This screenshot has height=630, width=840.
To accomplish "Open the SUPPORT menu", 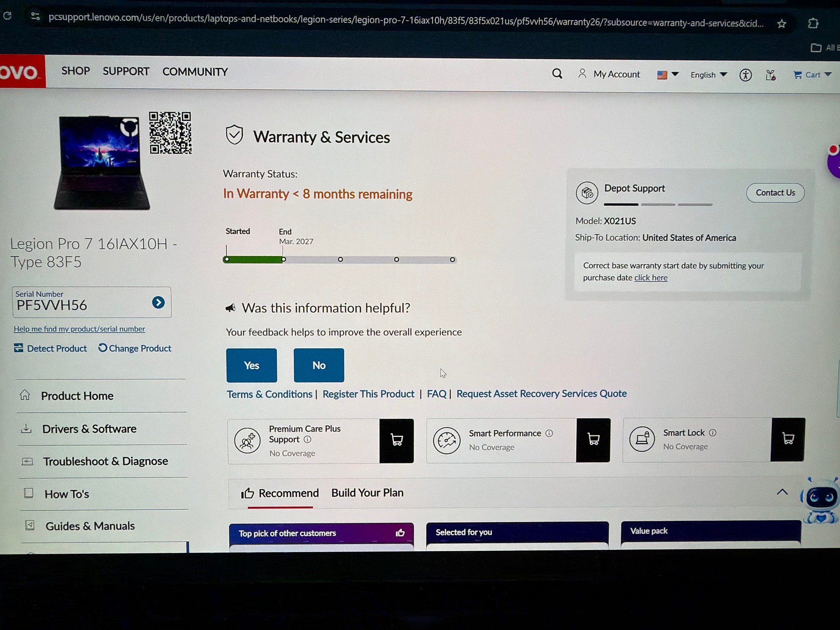I will click(x=126, y=71).
